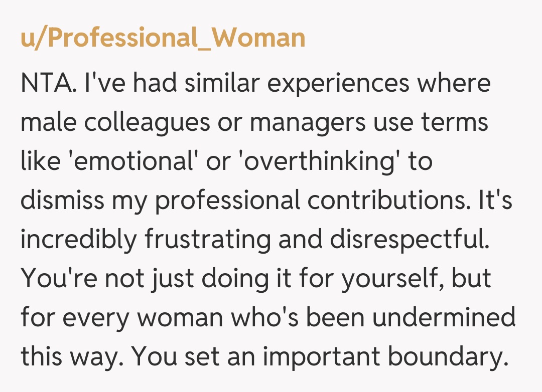The width and height of the screenshot is (542, 392).
Task: Click the word 'professional' in the comment body
Action: tap(228, 201)
